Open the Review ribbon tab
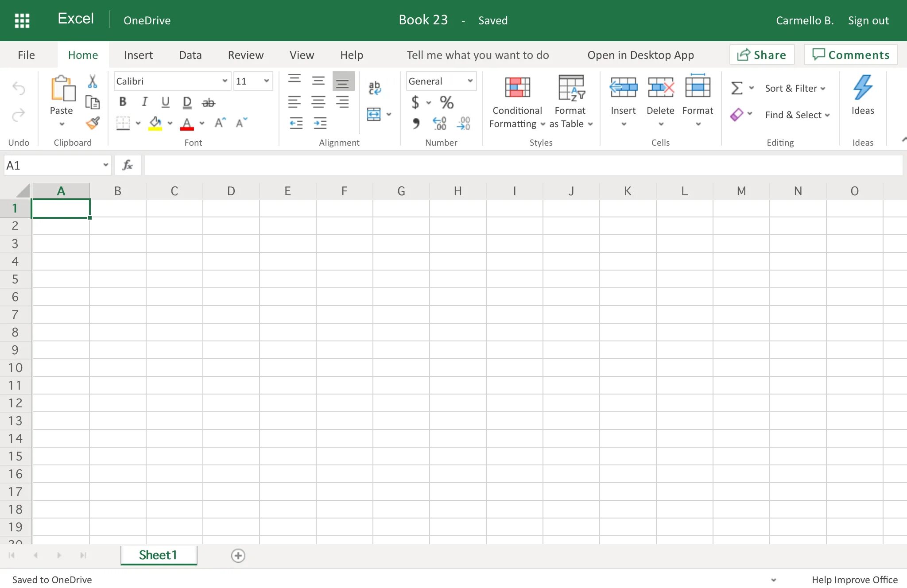Viewport: 907px width, 588px height. [x=245, y=55]
